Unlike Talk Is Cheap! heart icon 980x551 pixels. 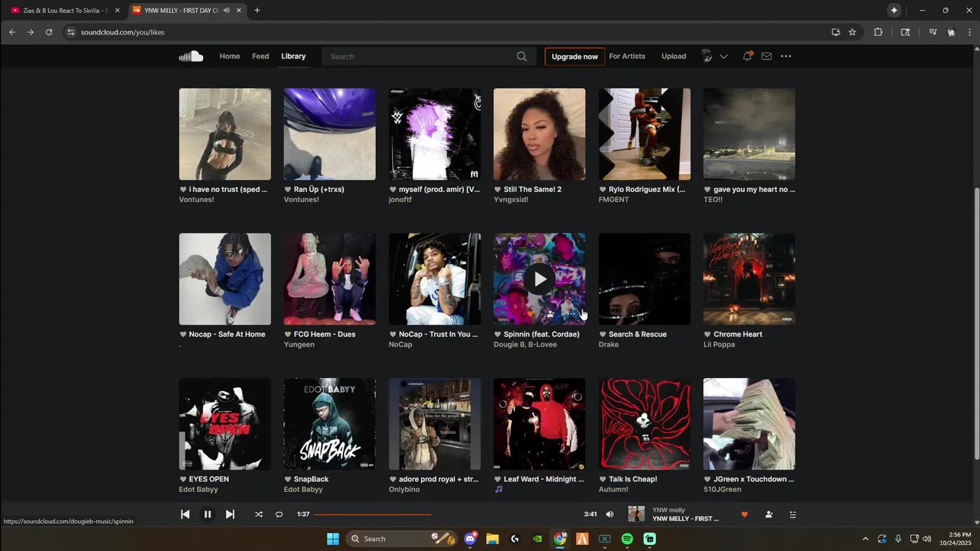[603, 479]
